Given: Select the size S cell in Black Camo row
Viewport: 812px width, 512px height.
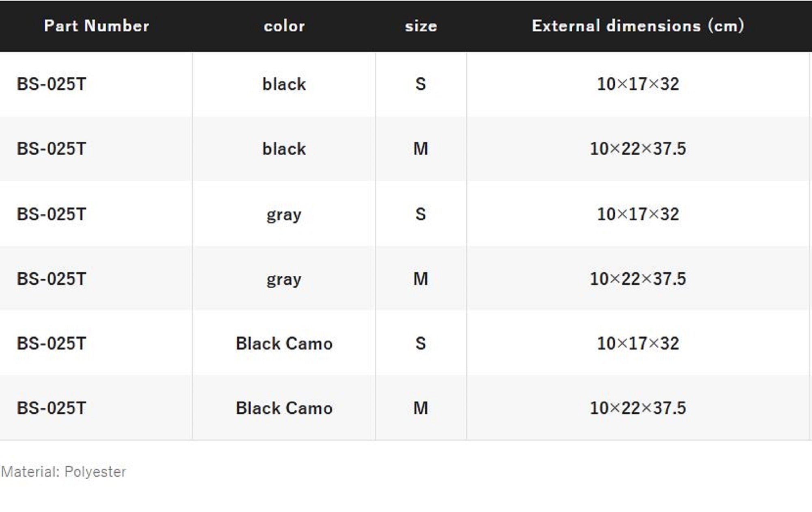Looking at the screenshot, I should point(421,343).
